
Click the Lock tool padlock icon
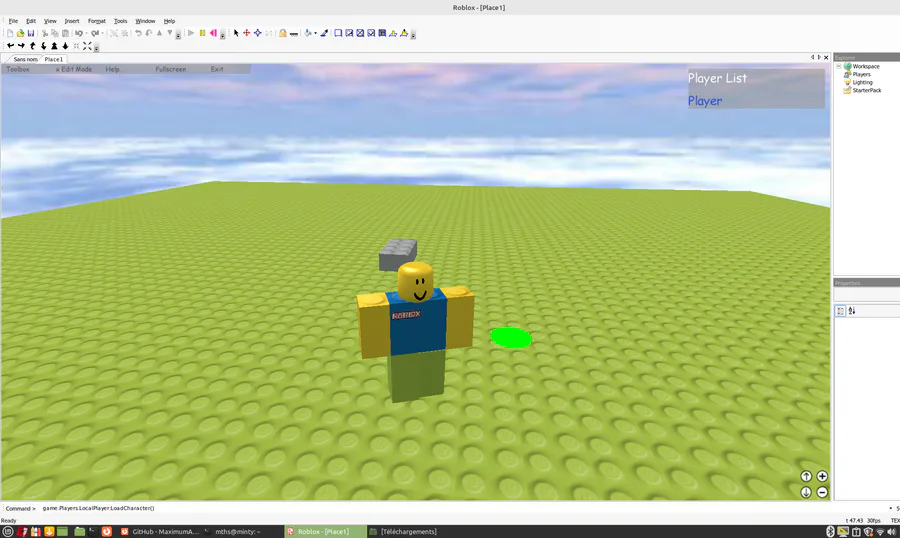282,33
